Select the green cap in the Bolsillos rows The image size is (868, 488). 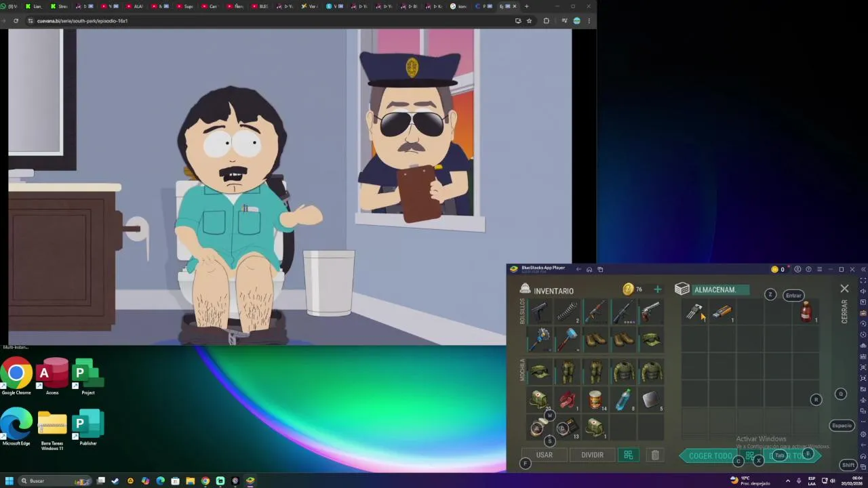coord(651,339)
